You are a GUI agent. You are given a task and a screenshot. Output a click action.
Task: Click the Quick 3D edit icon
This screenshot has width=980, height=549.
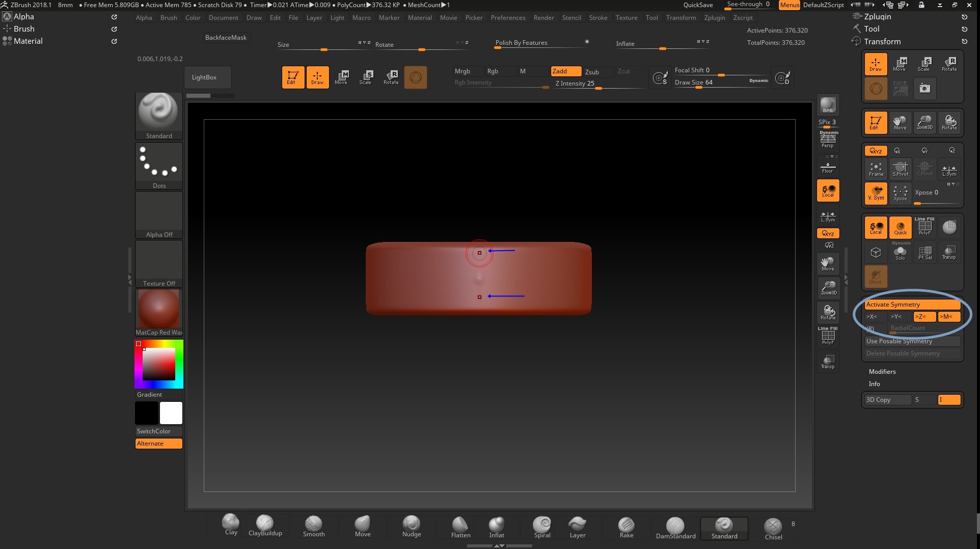click(900, 227)
